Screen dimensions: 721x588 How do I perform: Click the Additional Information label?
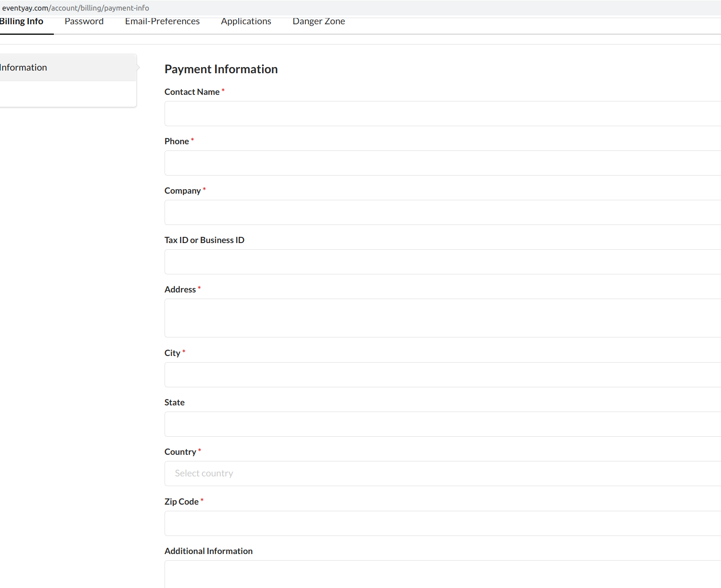(x=208, y=551)
